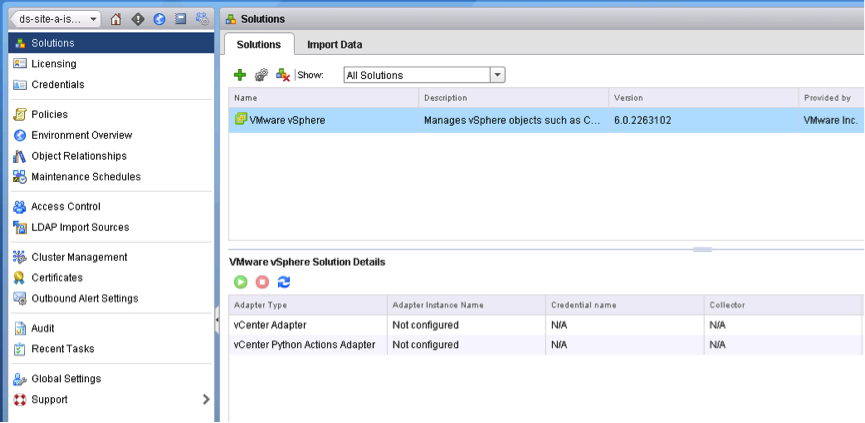Viewport: 865px width, 423px height.
Task: Expand the Support submenu arrow
Action: 206,399
